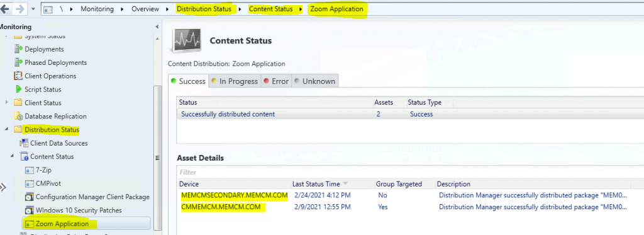Image resolution: width=644 pixels, height=235 pixels.
Task: Select Script Status in the tree
Action: 43,89
